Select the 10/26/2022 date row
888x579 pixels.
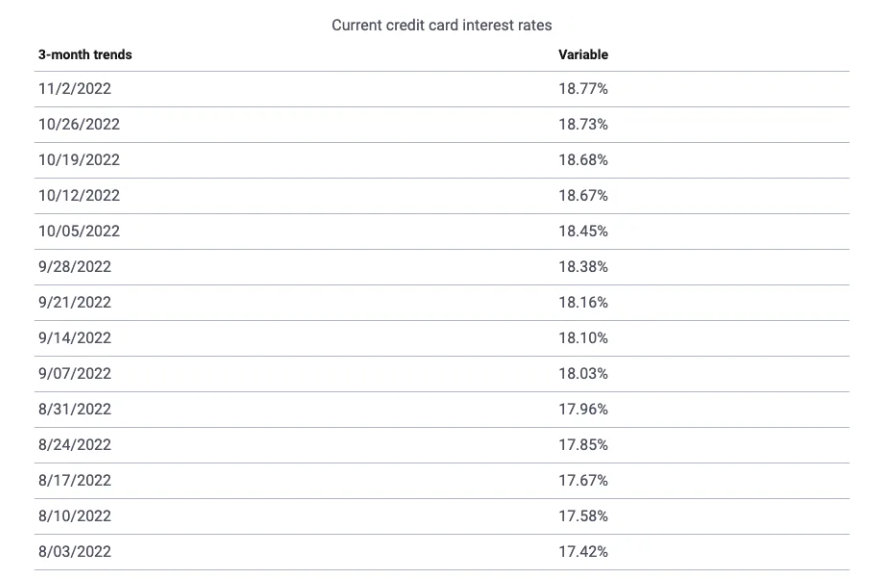point(442,125)
